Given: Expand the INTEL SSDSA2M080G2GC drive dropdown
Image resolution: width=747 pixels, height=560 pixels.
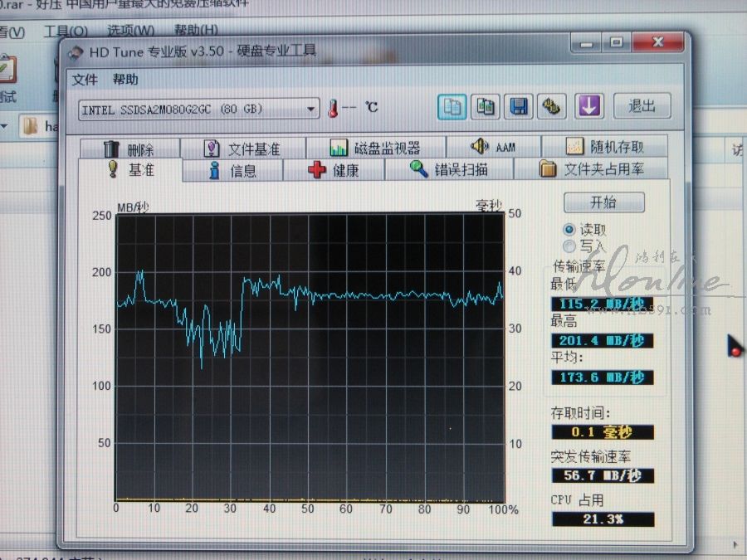Looking at the screenshot, I should [x=311, y=109].
